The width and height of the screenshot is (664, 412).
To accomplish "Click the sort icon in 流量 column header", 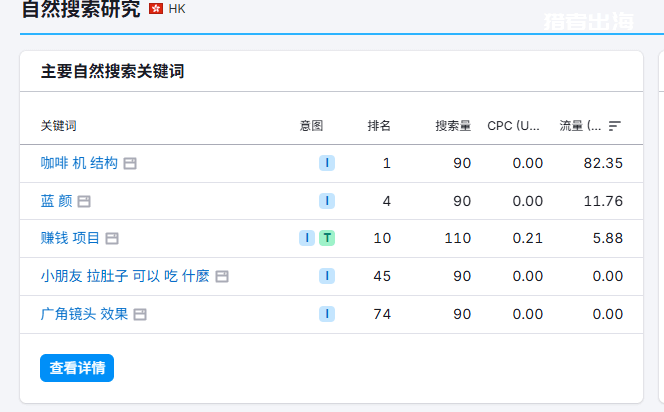I will pyautogui.click(x=614, y=126).
